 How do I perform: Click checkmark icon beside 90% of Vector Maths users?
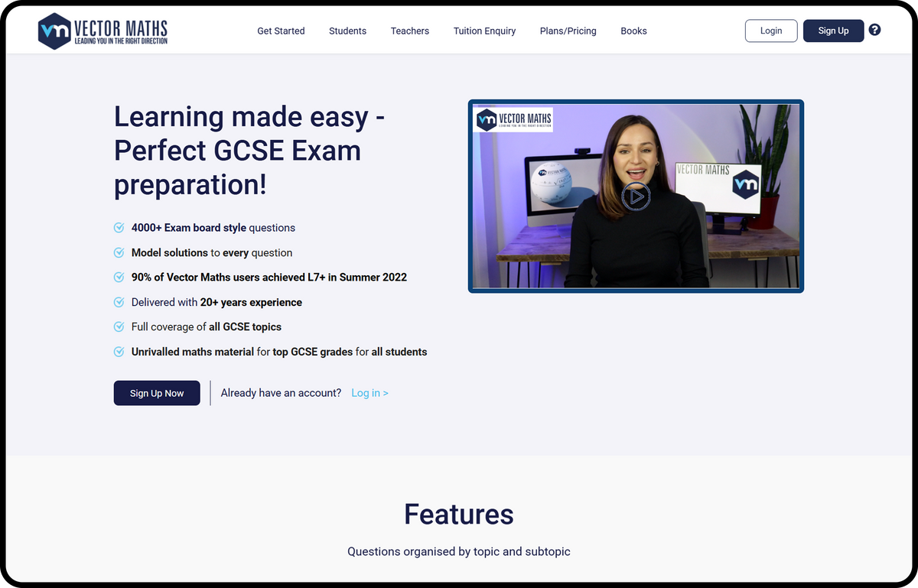(x=119, y=277)
